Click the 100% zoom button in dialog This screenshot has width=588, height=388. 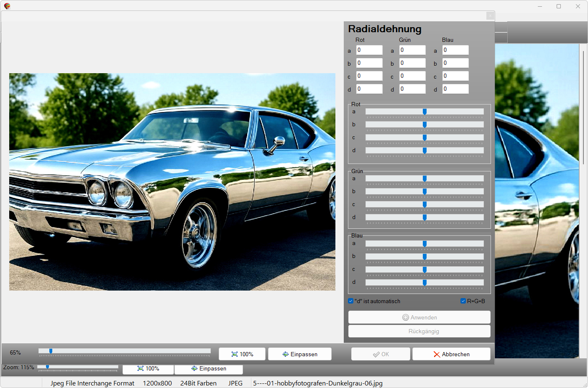(x=242, y=354)
